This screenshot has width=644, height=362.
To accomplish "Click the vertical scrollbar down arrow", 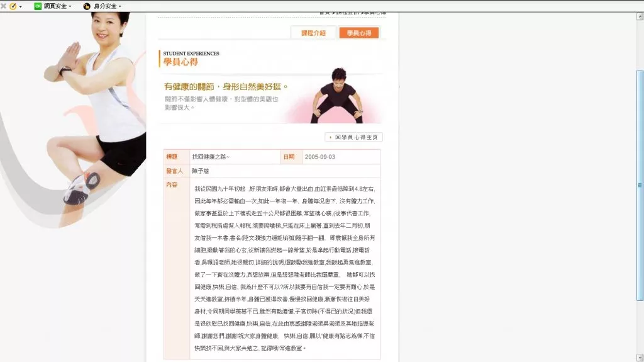I will point(640,358).
